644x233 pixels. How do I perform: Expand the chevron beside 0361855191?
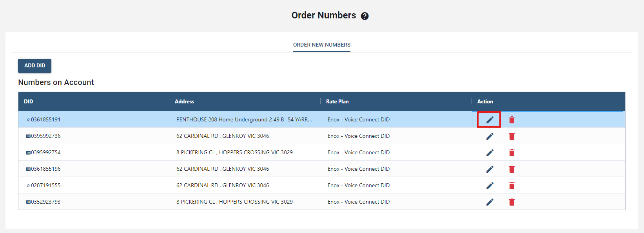[x=28, y=120]
